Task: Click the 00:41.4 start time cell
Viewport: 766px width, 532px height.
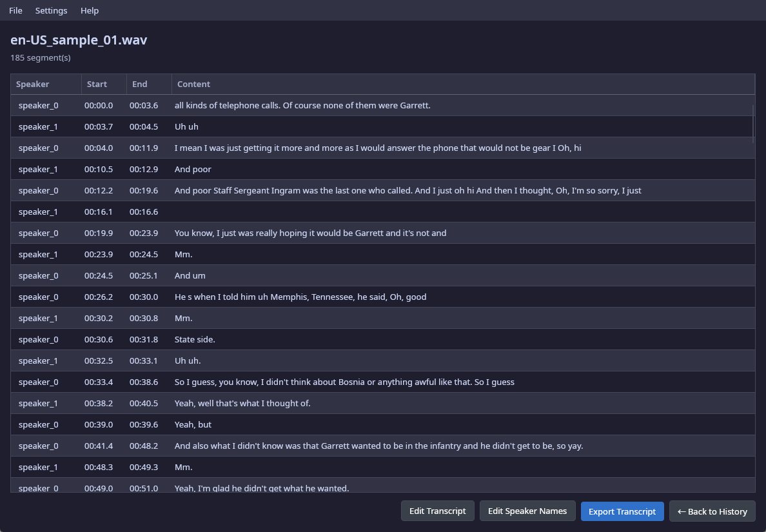Action: [x=99, y=446]
